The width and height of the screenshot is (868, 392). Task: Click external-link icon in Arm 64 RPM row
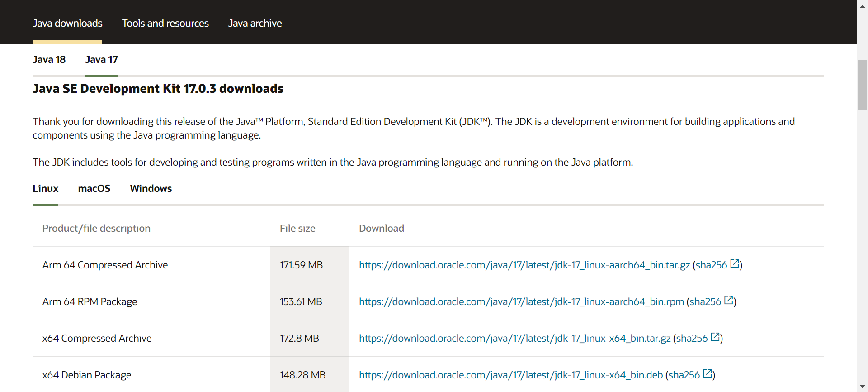729,300
